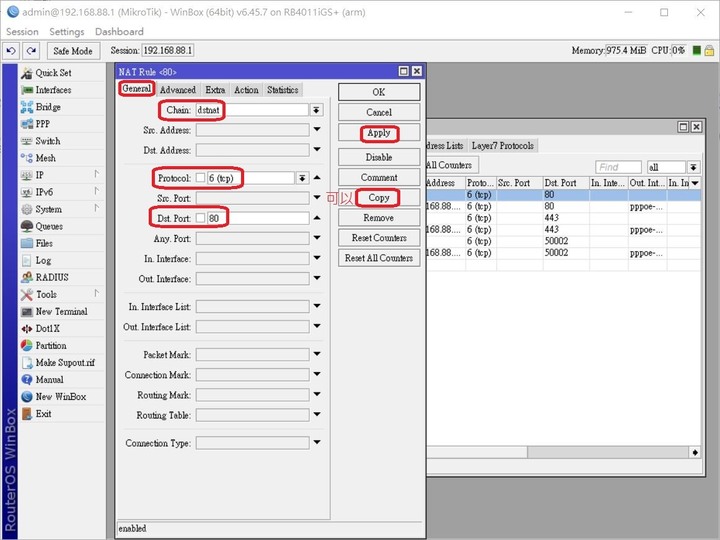
Task: Open Quick Set from the sidebar
Action: [53, 73]
